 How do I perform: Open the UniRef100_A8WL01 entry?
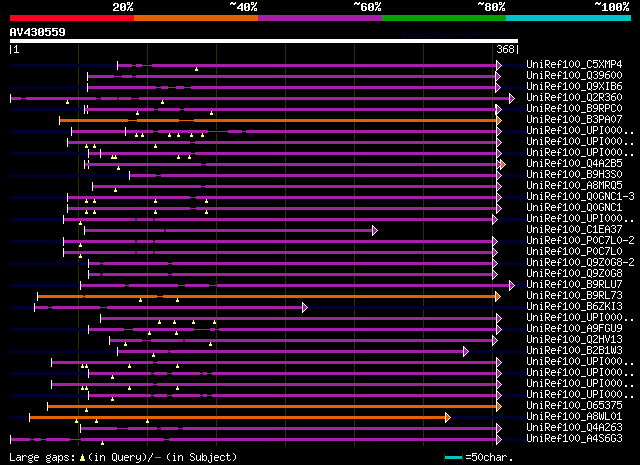click(x=574, y=417)
